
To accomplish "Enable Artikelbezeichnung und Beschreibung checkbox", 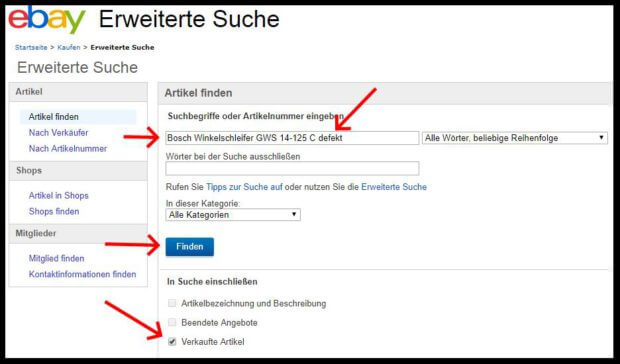I will (172, 304).
